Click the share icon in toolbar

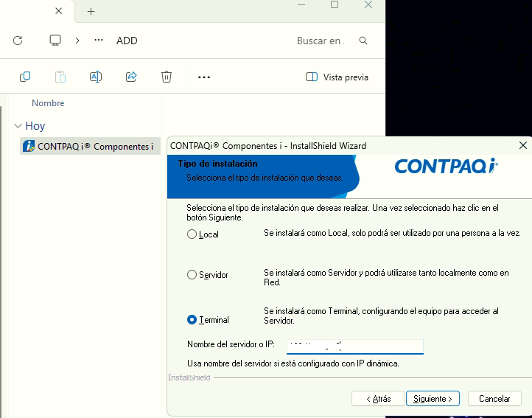131,77
